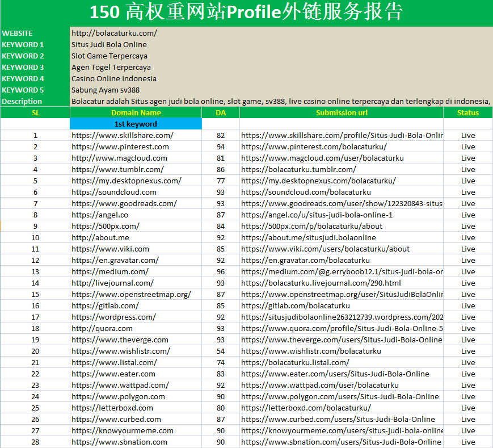Select DA value 96 for medium.com
The height and width of the screenshot is (448, 493).
221,271
